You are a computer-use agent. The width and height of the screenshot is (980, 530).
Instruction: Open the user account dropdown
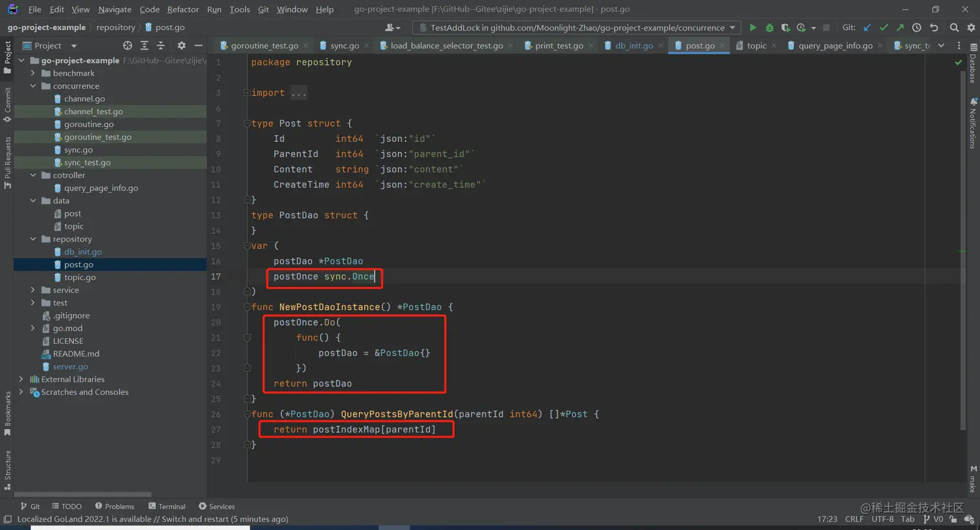coord(392,28)
